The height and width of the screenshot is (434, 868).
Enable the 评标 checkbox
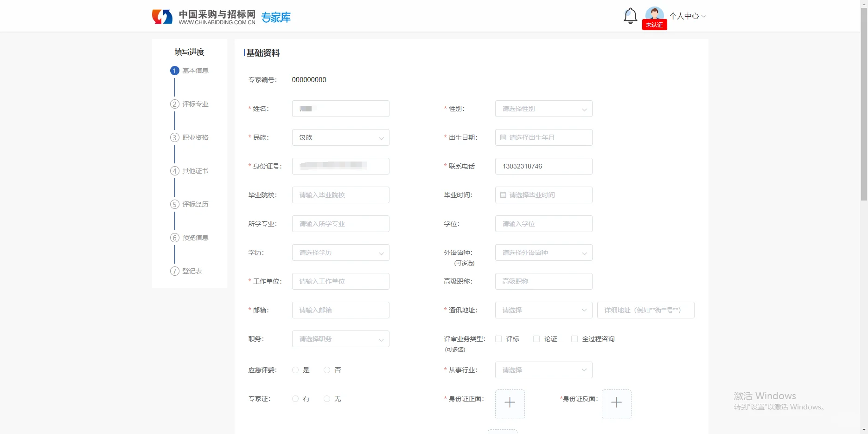click(498, 339)
